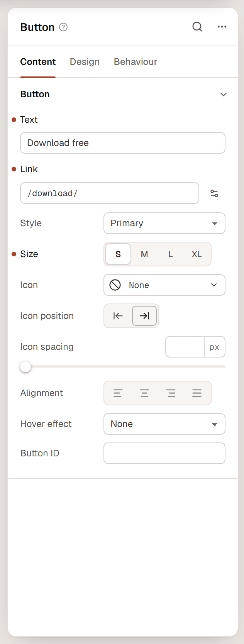The width and height of the screenshot is (244, 644).
Task: Switch to the Behaviour tab
Action: click(136, 62)
